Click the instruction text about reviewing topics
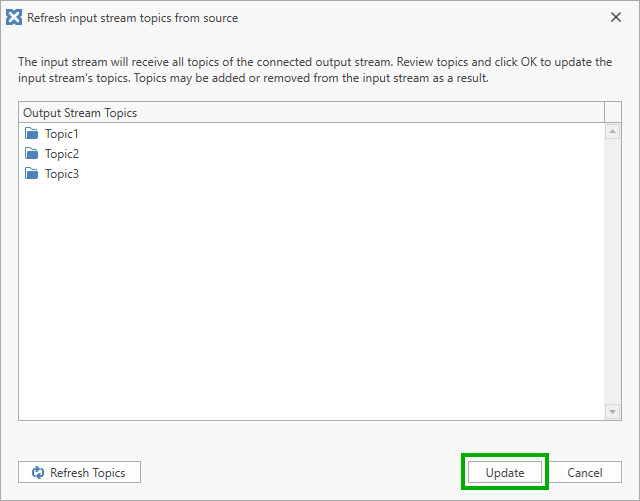Viewport: 640px width, 501px height. click(x=315, y=70)
